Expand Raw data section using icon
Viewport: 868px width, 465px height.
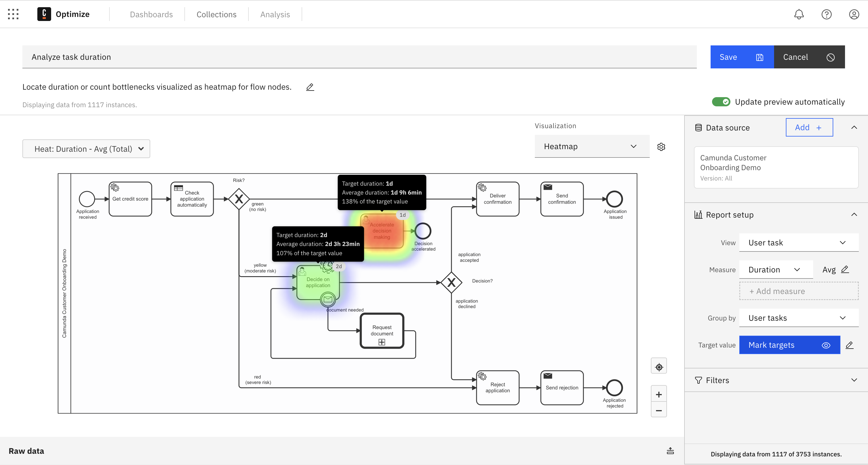point(670,451)
